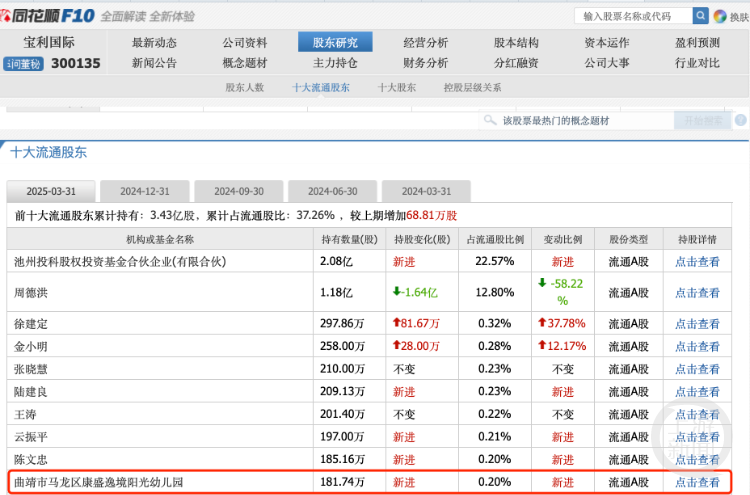Screen dimensions: 750x495
Task: Click 点击查看 for 周德洪 row
Action: (697, 292)
